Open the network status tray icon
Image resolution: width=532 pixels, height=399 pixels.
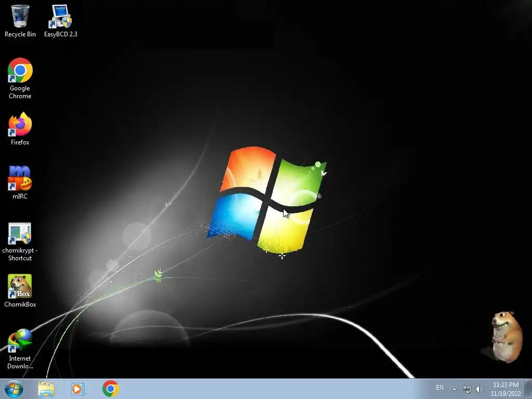click(x=467, y=389)
